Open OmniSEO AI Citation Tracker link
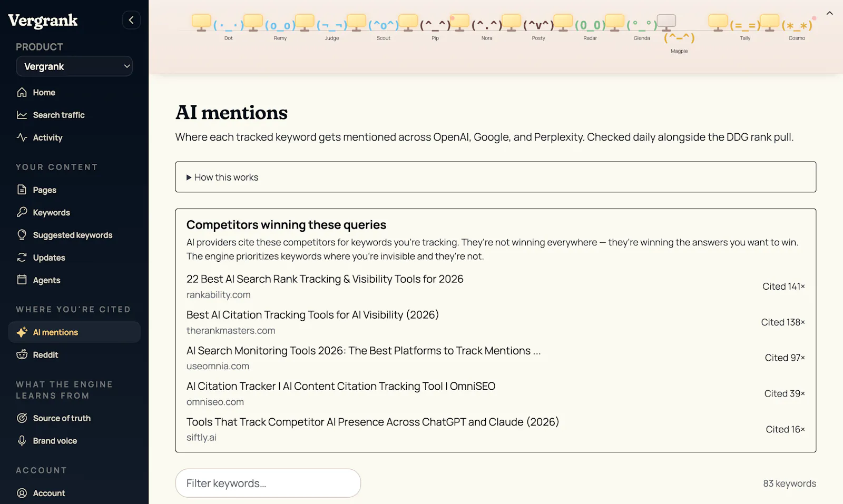843x504 pixels. (341, 386)
